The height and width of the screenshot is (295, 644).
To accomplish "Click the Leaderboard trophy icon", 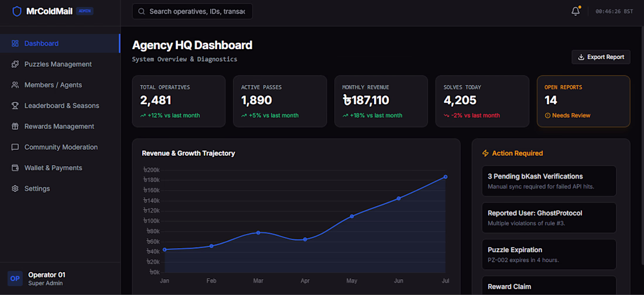I will click(15, 105).
